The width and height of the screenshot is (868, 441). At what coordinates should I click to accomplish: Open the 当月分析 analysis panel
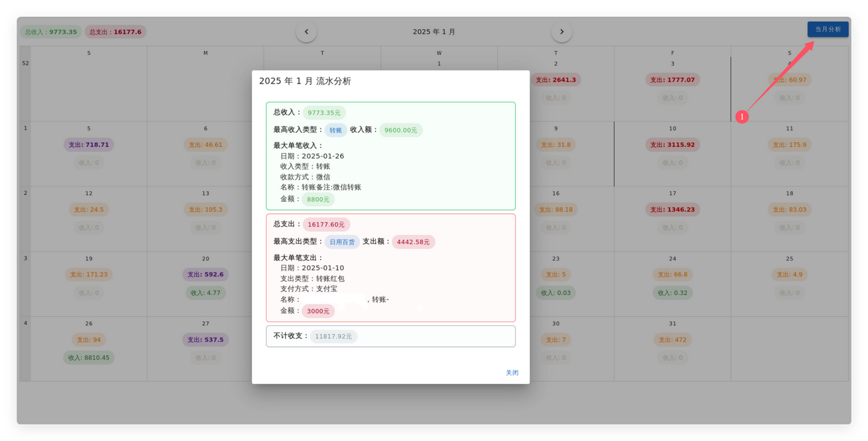pos(827,29)
